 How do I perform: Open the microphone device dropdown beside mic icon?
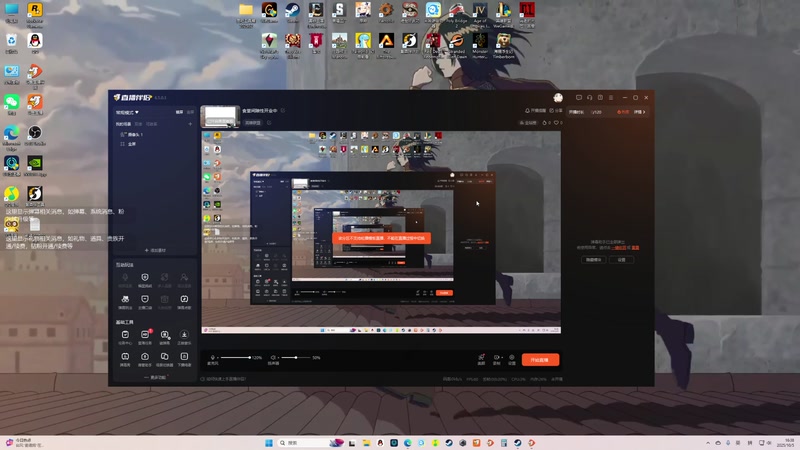216,358
